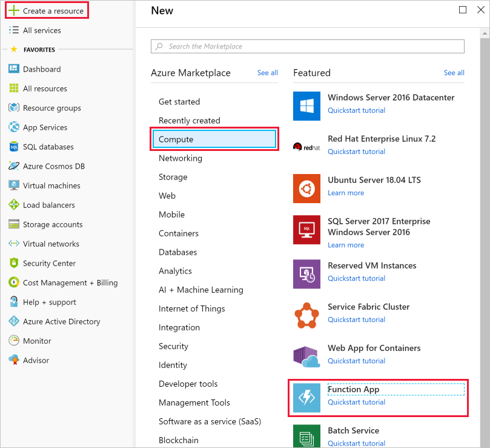490x448 pixels.
Task: Click the Web App for Containers icon
Action: click(x=306, y=356)
